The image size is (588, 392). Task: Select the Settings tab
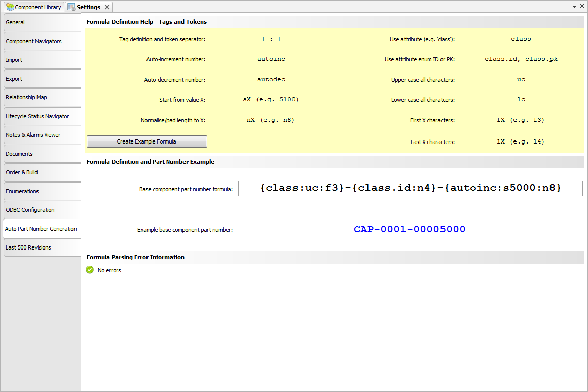click(x=87, y=7)
